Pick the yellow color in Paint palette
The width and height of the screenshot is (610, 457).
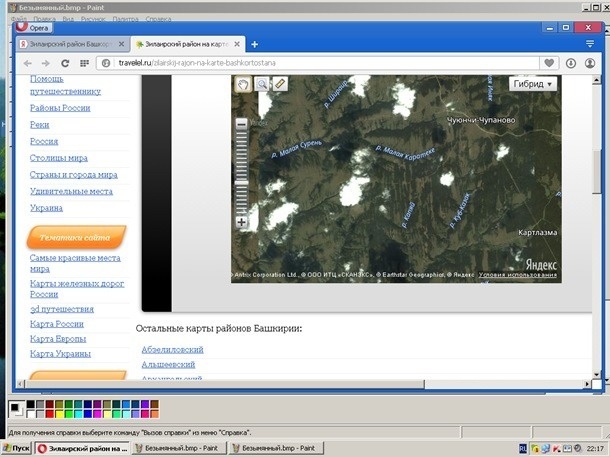pos(59,414)
